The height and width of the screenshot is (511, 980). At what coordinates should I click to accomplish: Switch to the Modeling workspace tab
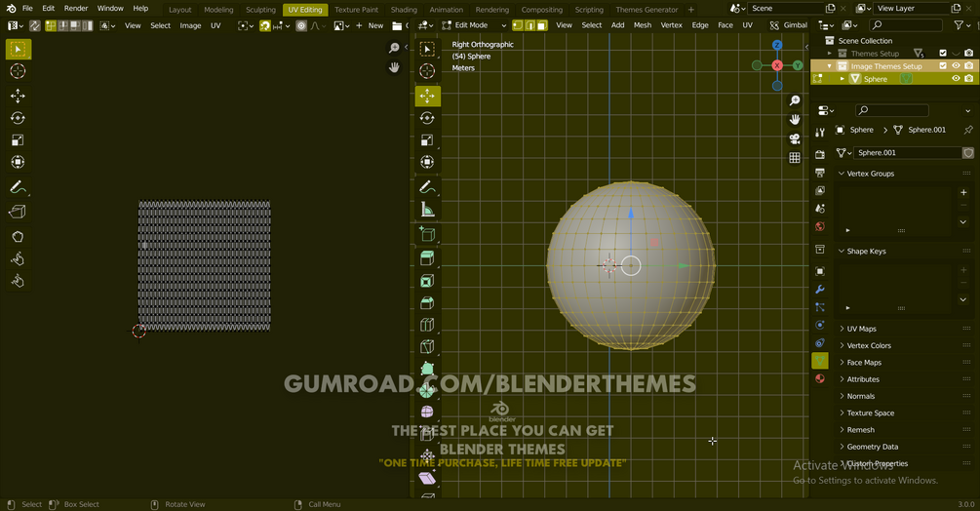[218, 10]
